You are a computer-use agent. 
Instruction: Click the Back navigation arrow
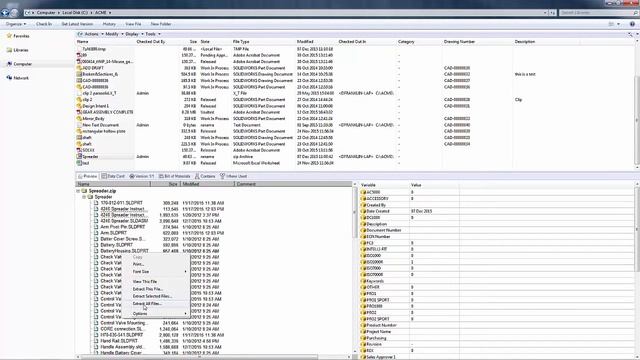point(5,13)
